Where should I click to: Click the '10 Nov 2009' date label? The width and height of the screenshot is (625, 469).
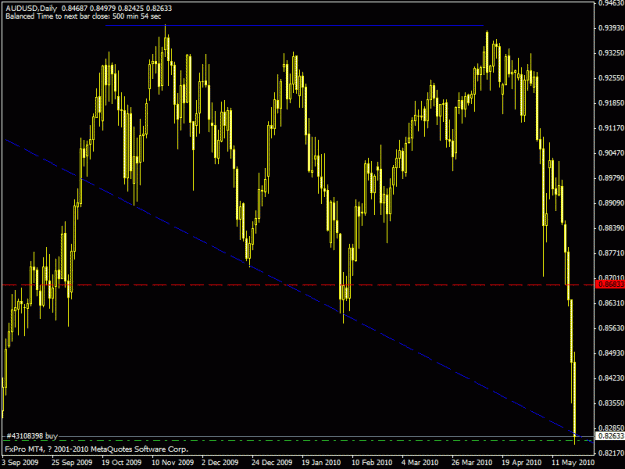coord(173,463)
